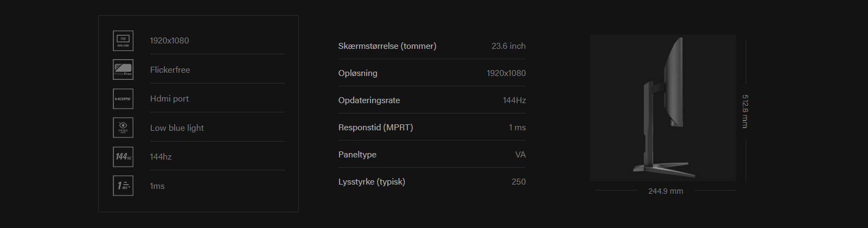Click the FHD 1920x1080 resolution icon
Screen dimensions: 868x228
coord(123,41)
